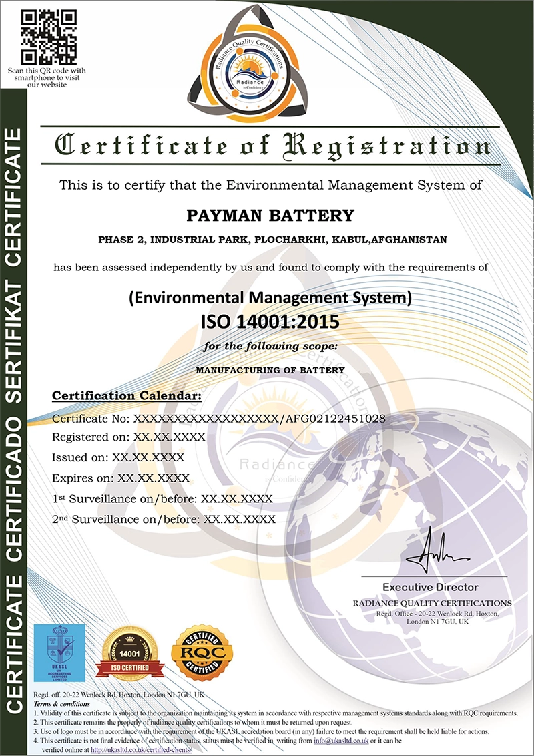
Task: Click the QR code in the top-left corner
Action: pos(45,36)
